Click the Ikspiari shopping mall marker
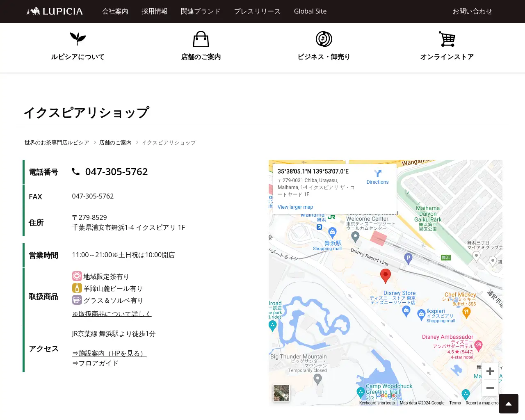This screenshot has width=525, height=420. (421, 315)
